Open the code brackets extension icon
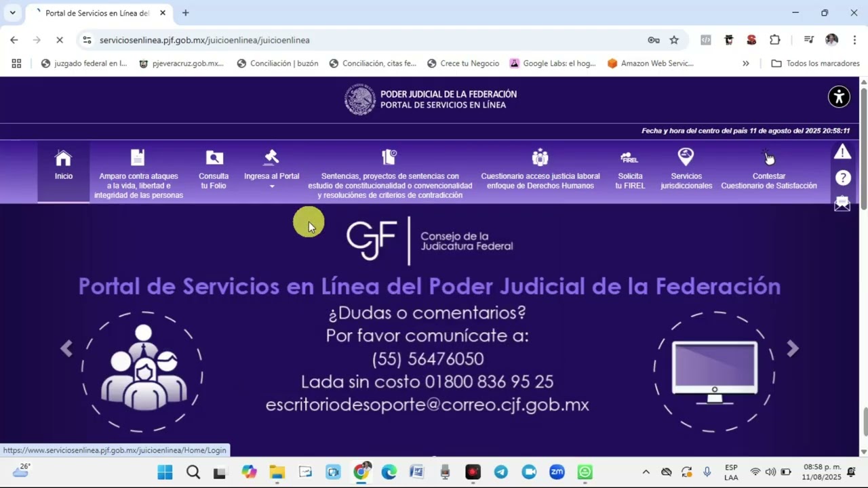This screenshot has height=488, width=868. [706, 40]
